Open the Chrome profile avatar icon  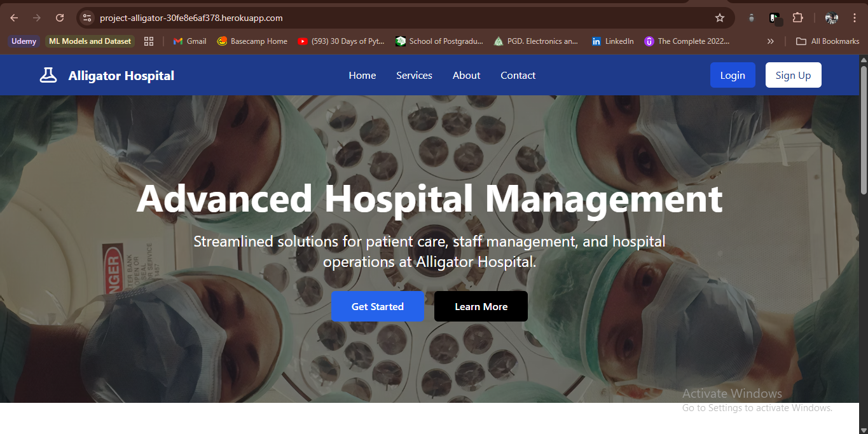tap(831, 18)
